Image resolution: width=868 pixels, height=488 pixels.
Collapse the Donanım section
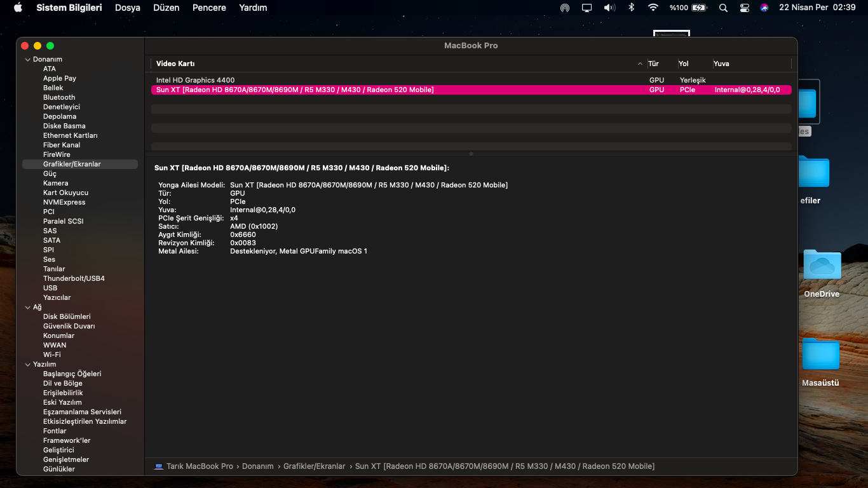click(27, 60)
